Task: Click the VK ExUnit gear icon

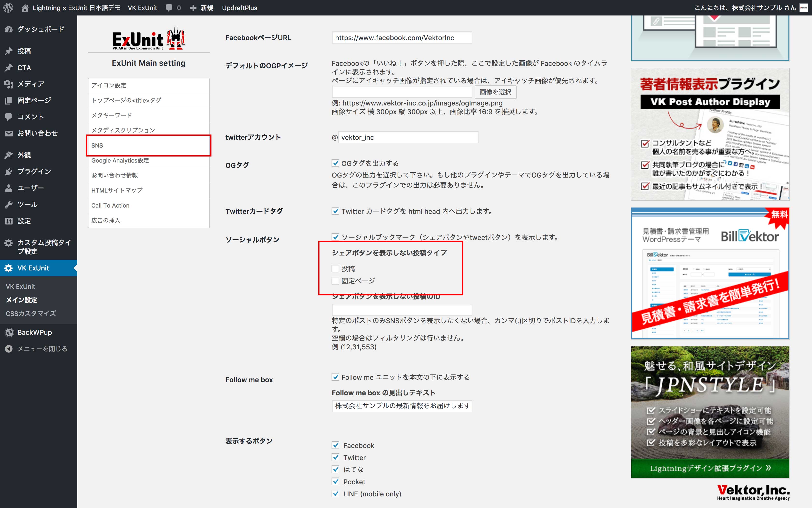Action: 9,268
